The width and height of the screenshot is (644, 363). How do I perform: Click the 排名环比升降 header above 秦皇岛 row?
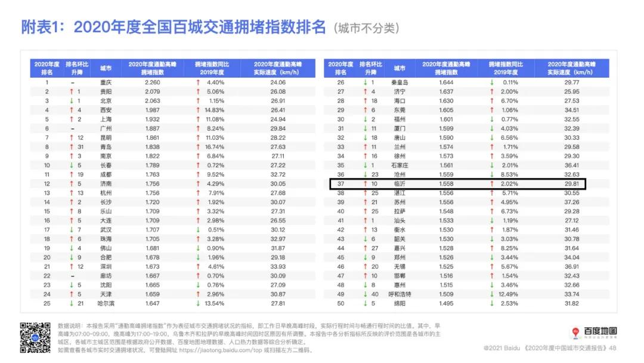pos(370,68)
